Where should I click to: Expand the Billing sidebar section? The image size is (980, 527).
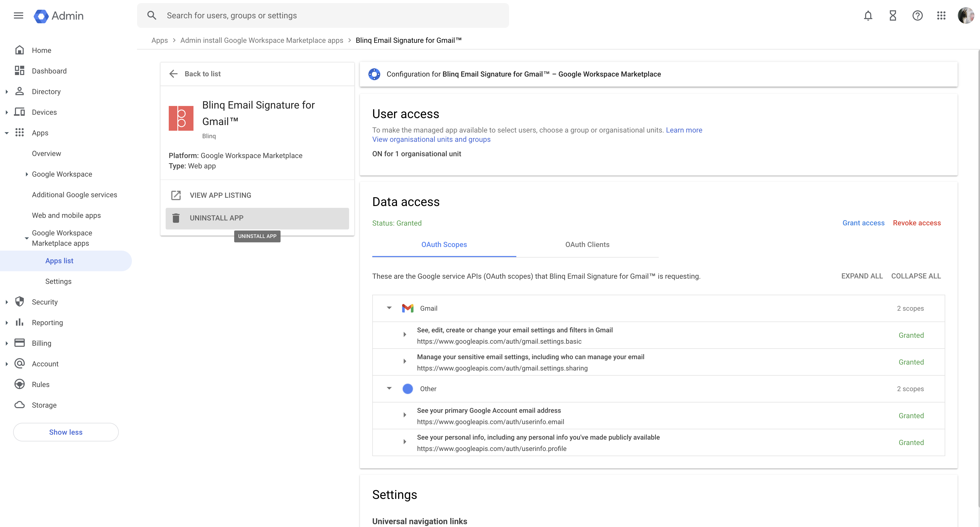6,343
